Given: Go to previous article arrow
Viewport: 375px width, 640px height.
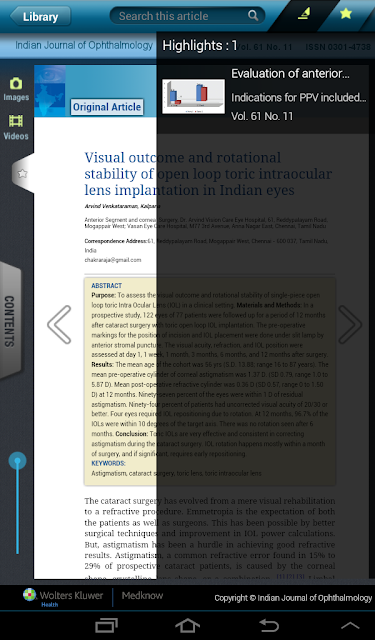Looking at the screenshot, I should 59,324.
